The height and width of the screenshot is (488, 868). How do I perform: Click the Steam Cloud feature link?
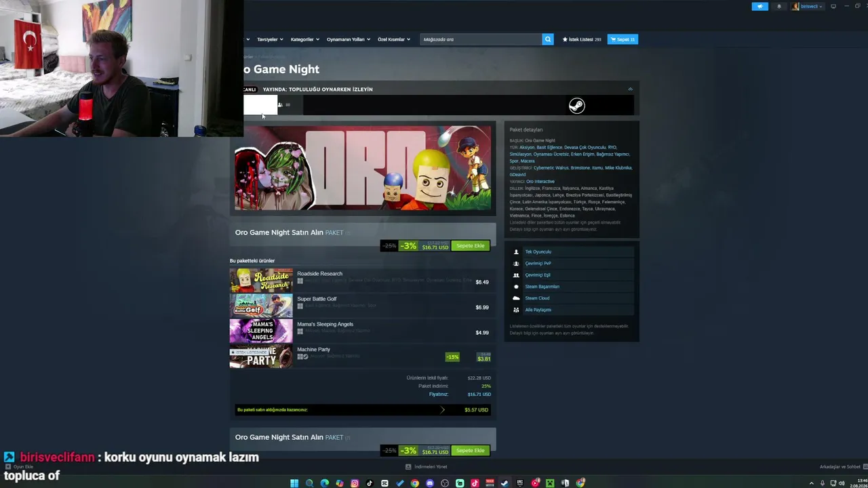pyautogui.click(x=537, y=298)
